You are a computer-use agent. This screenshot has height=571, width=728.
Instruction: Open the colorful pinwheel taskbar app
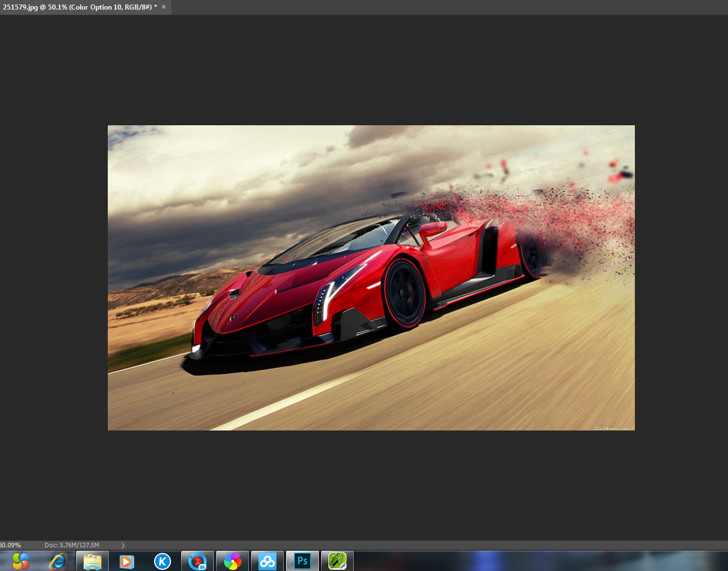(x=233, y=561)
